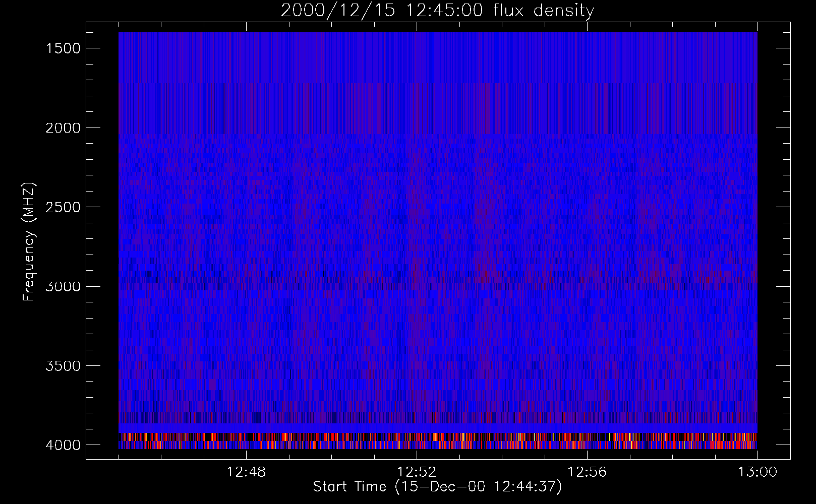
Task: Click the 2500 frequency tick label
Action: coord(63,207)
